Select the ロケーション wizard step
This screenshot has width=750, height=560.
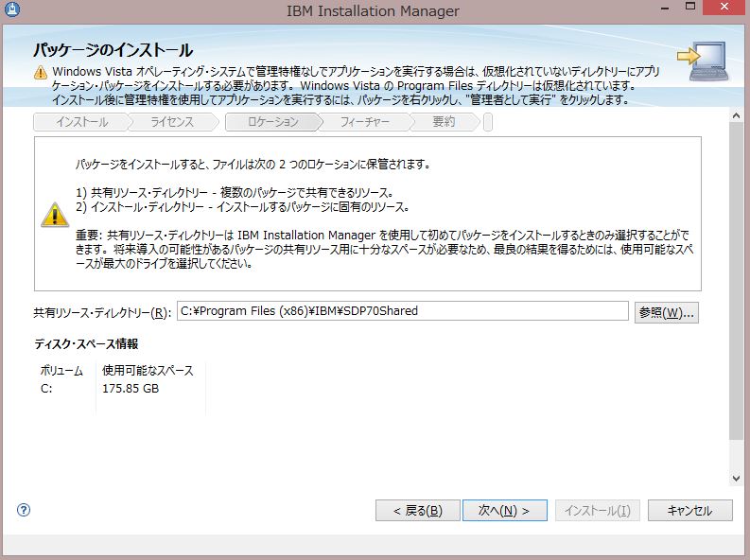pos(272,122)
